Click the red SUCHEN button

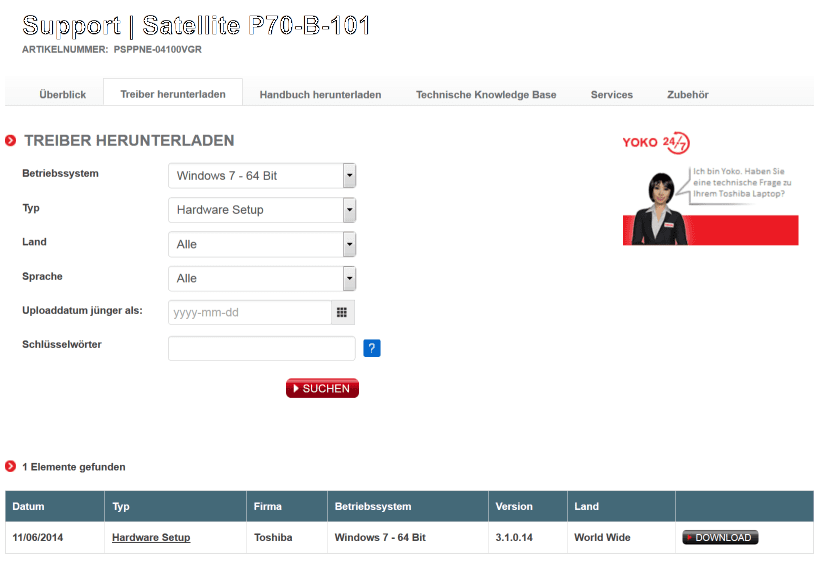(x=322, y=388)
